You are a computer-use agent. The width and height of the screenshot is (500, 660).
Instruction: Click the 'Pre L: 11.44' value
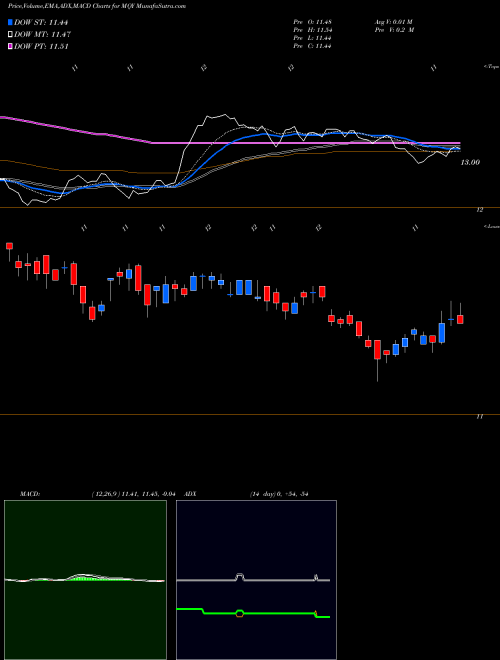(x=312, y=38)
